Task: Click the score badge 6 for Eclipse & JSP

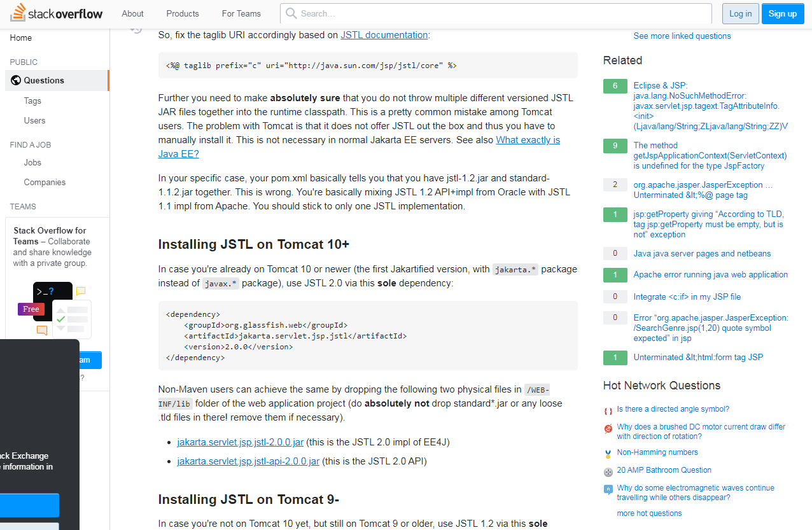Action: (x=615, y=86)
